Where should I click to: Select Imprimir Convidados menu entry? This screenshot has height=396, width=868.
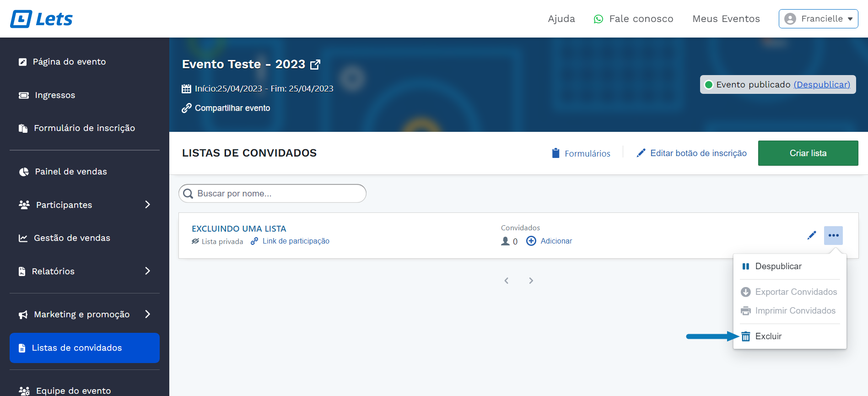(795, 311)
